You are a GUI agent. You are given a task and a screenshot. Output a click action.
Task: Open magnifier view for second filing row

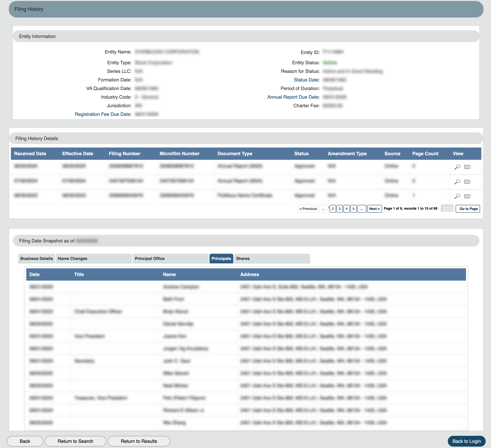click(x=457, y=182)
